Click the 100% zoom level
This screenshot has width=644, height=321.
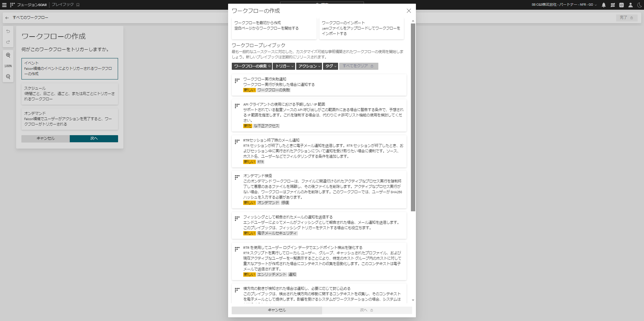point(8,66)
